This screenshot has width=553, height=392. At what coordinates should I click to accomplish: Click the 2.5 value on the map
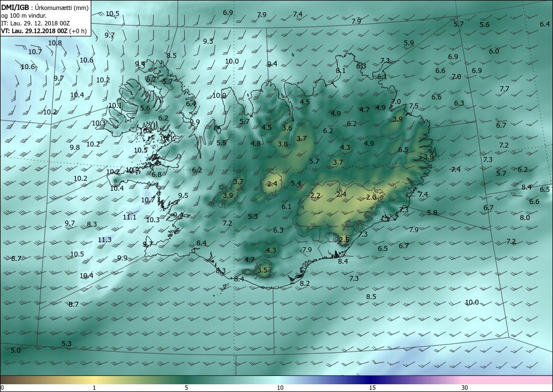(x=344, y=240)
